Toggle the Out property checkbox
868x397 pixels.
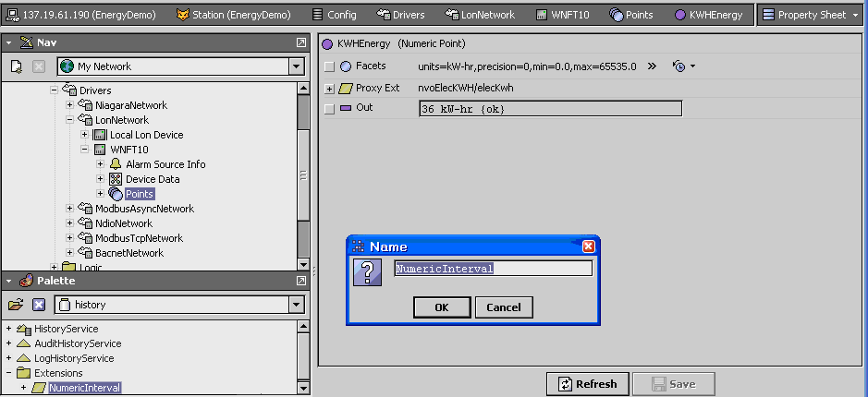click(330, 109)
